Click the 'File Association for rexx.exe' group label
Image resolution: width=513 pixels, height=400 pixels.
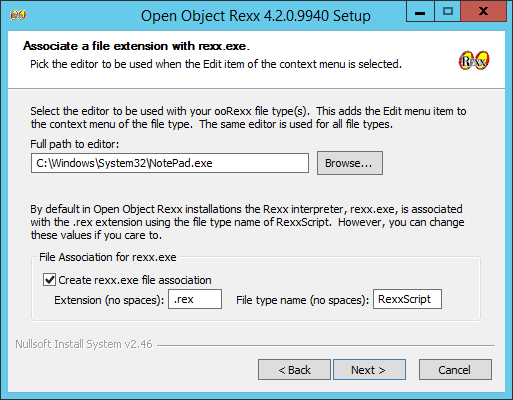click(x=108, y=257)
